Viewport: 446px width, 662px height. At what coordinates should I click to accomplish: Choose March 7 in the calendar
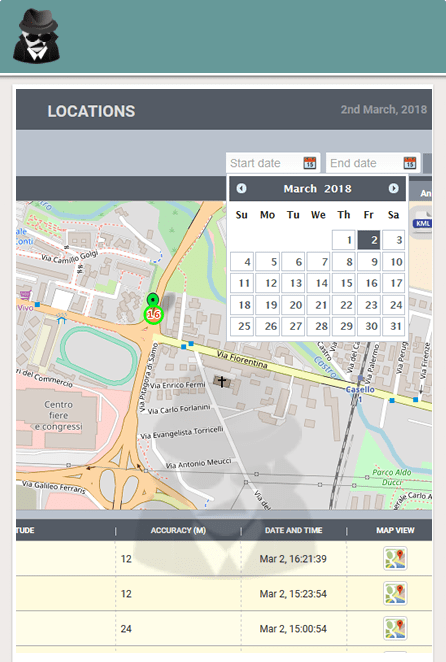click(x=318, y=262)
